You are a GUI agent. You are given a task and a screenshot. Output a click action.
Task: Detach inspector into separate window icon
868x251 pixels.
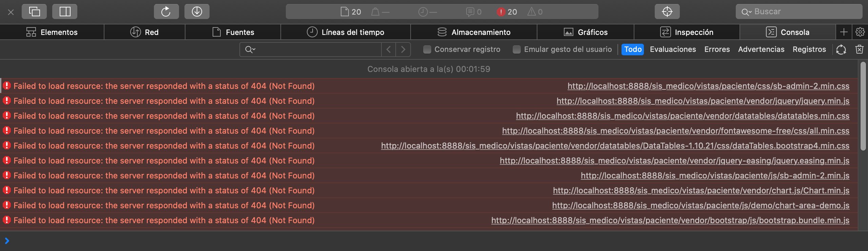click(x=34, y=12)
